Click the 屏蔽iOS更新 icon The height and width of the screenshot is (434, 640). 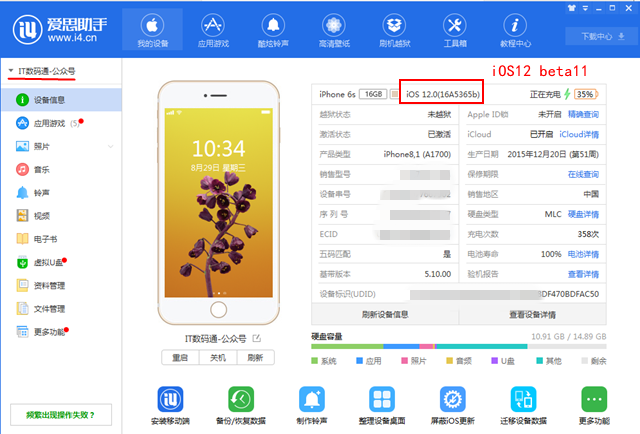(x=453, y=399)
